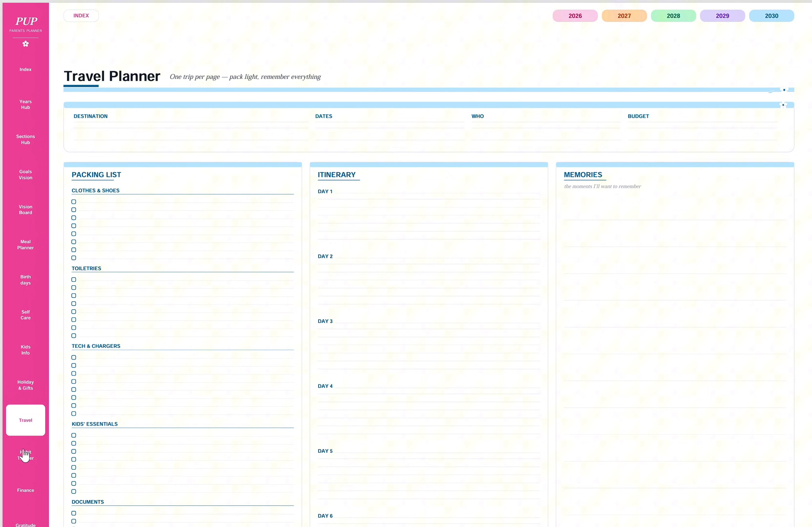Open Holiday & Gifts section
Screen dimensions: 812x527
coord(26,385)
